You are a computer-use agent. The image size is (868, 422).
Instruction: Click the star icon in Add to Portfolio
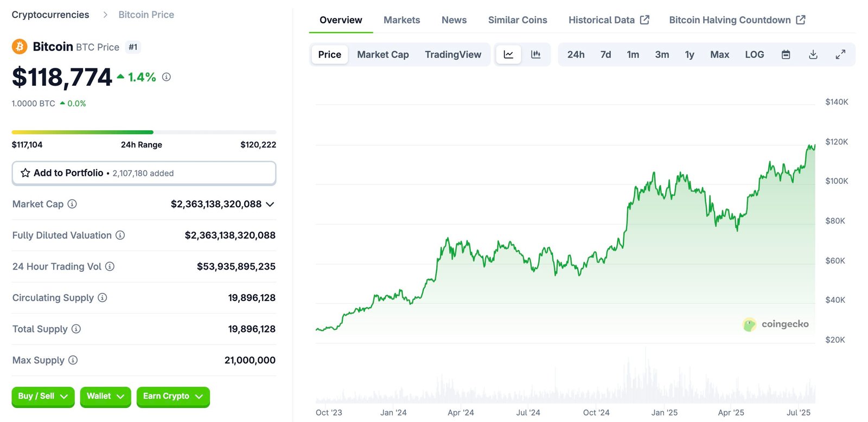(25, 173)
